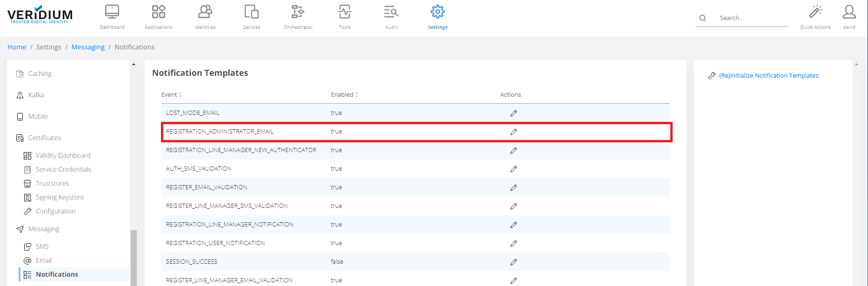This screenshot has height=286, width=868.
Task: Edit the AUTH_SMS_VALIDATION template pencil icon
Action: click(x=514, y=169)
